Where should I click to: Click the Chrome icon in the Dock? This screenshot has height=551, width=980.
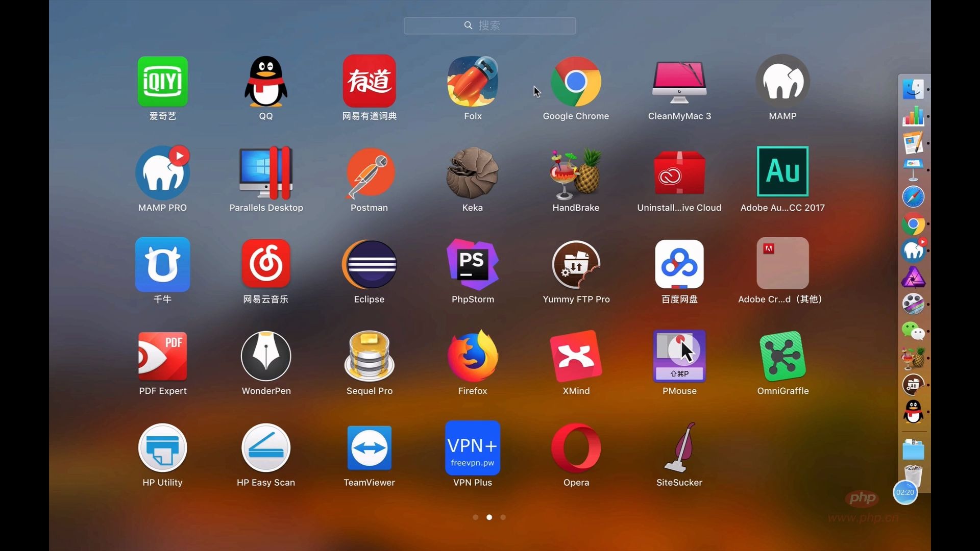coord(913,224)
